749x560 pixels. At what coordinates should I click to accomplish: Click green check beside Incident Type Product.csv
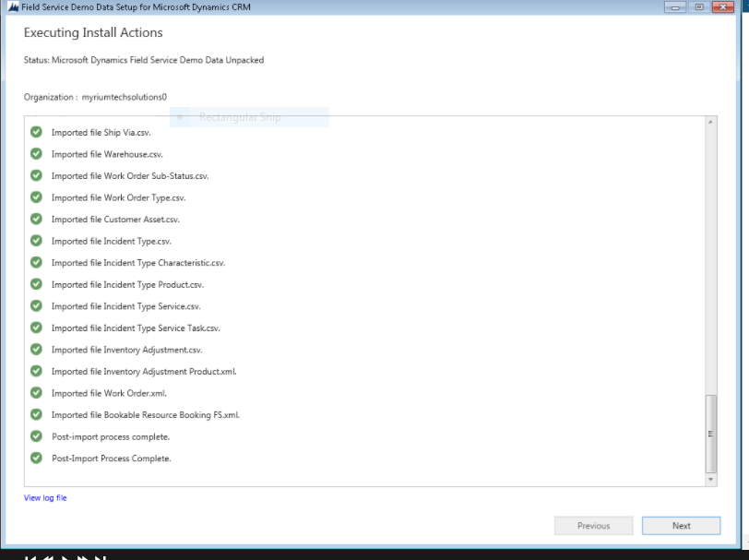[x=36, y=284]
